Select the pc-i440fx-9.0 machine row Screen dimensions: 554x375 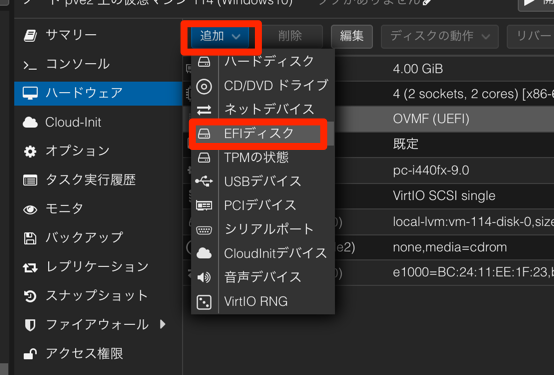click(x=369, y=171)
